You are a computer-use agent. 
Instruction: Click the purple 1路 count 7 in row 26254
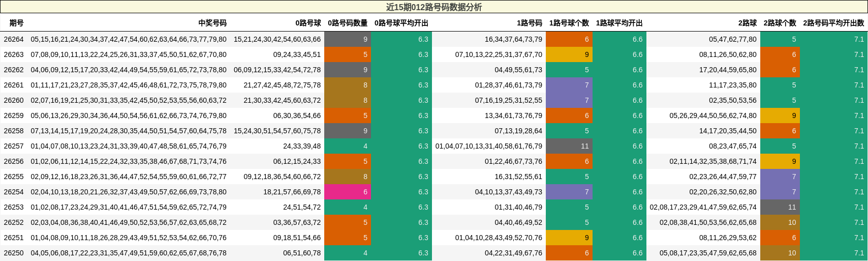coord(569,192)
